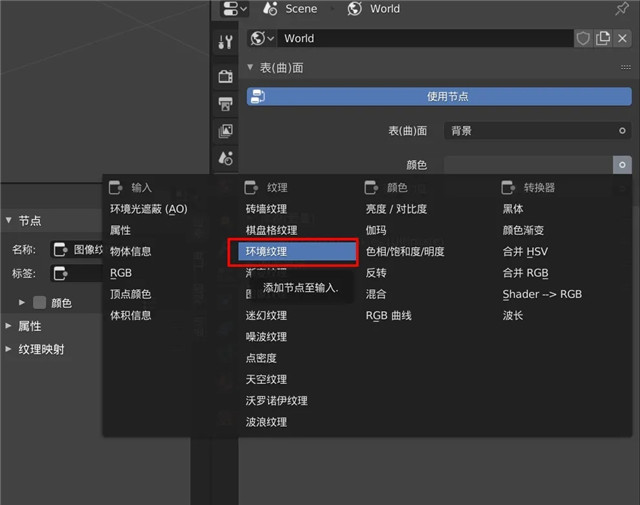Image resolution: width=640 pixels, height=505 pixels.
Task: Click the 使用节点 button
Action: tap(439, 97)
